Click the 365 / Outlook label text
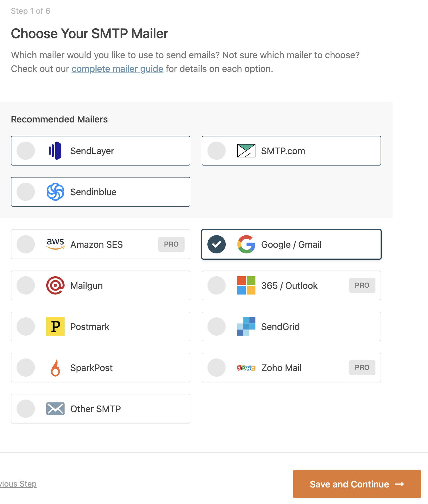Screen dimensions: 428x504 click(x=289, y=286)
